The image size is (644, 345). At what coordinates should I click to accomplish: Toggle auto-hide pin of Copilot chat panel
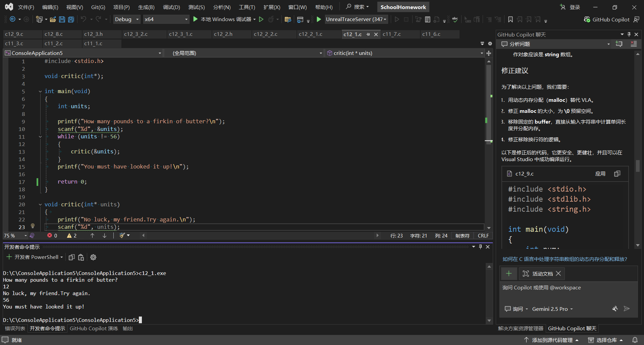pyautogui.click(x=629, y=34)
